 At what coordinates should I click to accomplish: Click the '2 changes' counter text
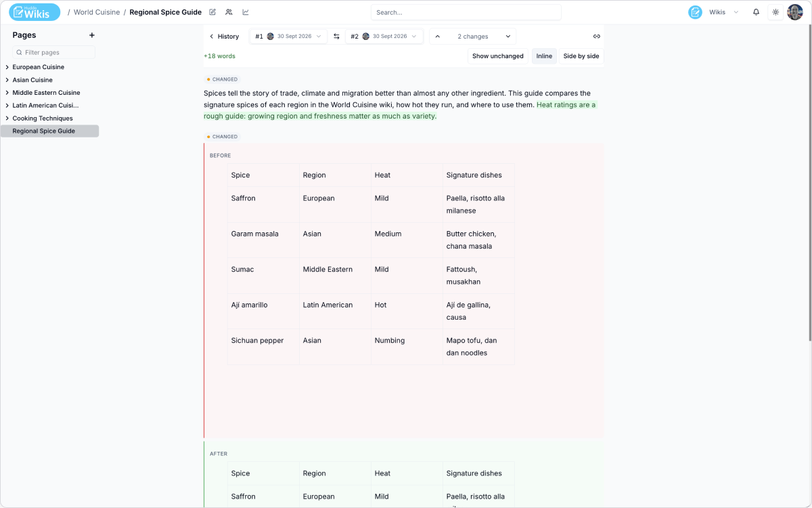[x=473, y=37]
